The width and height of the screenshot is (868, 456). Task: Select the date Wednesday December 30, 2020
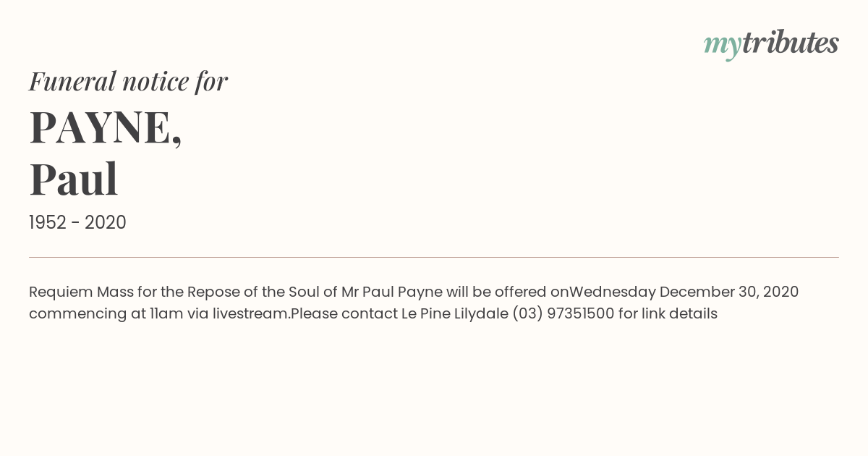tap(684, 292)
